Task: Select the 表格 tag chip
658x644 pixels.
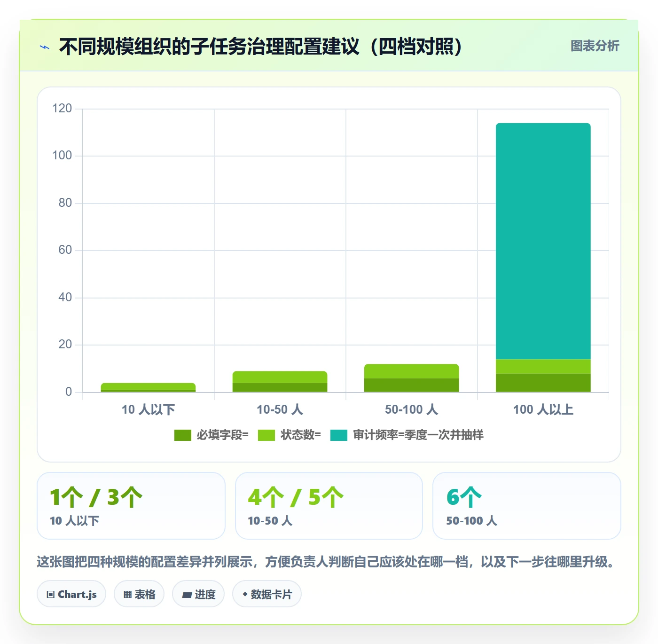Action: click(139, 594)
